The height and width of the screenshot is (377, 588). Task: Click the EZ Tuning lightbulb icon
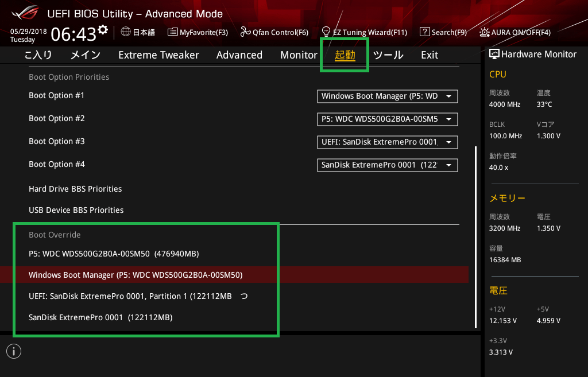(x=326, y=32)
